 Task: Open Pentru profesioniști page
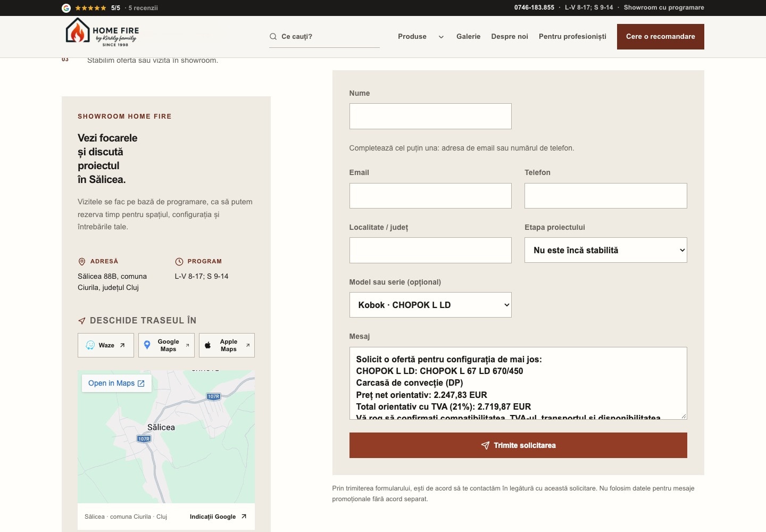(572, 37)
